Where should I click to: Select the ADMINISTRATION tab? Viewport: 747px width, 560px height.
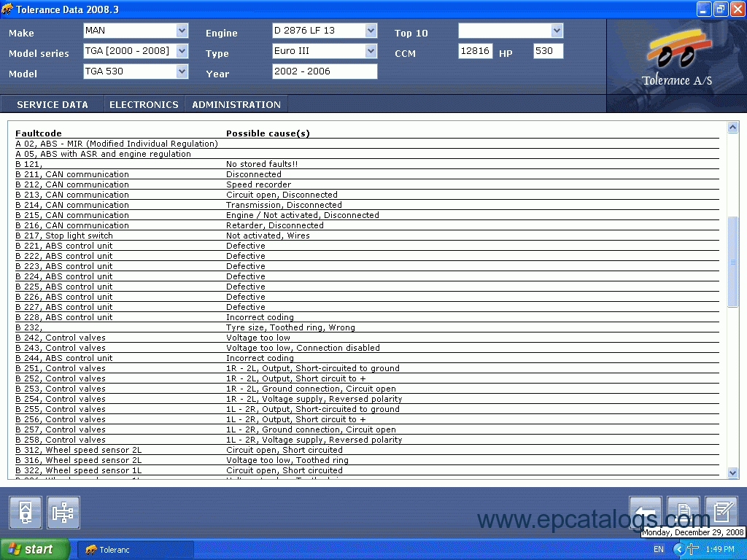pos(236,104)
